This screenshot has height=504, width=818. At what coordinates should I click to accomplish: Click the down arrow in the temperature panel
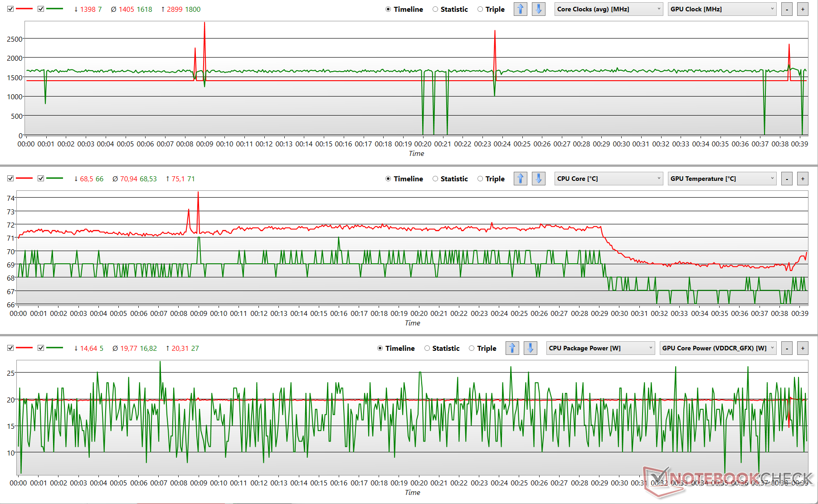(538, 179)
